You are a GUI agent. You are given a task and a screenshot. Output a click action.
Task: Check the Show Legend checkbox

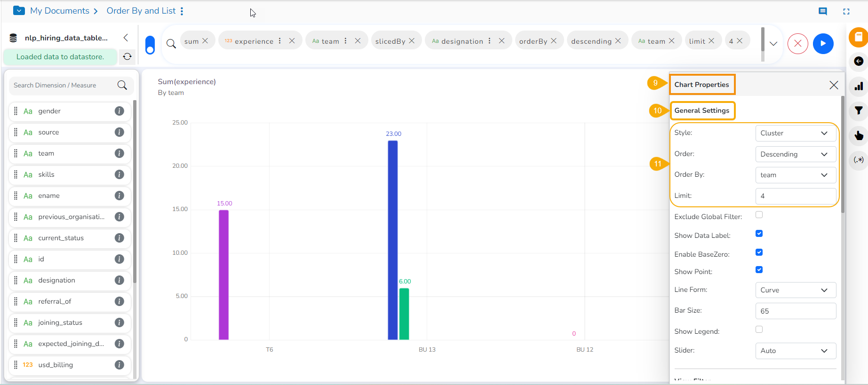pos(759,330)
